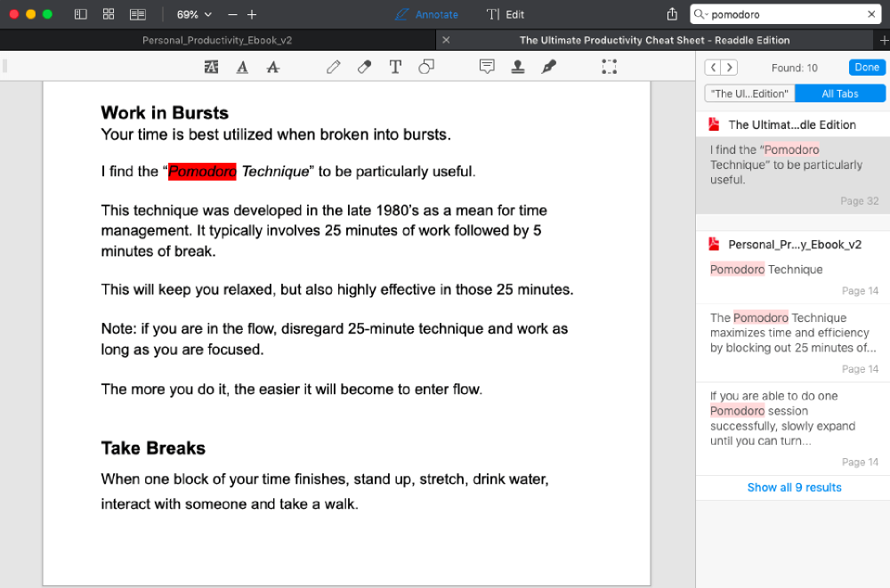Screen dimensions: 890x588
Task: Open the stamp tool
Action: point(517,67)
